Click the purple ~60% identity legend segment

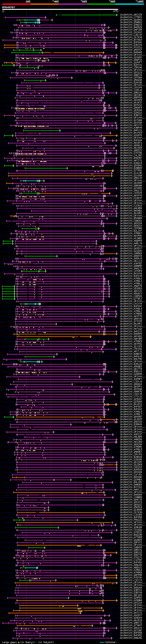73,4
